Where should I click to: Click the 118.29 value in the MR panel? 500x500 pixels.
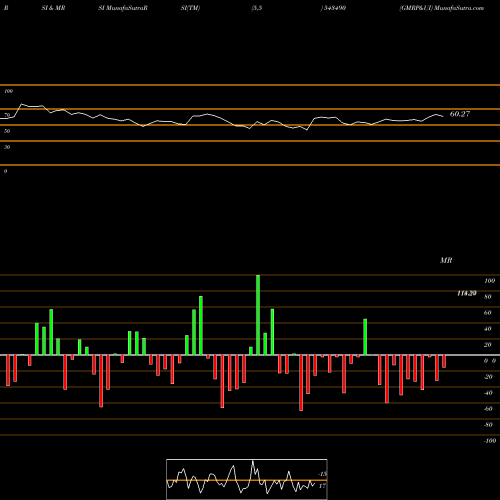(x=467, y=293)
